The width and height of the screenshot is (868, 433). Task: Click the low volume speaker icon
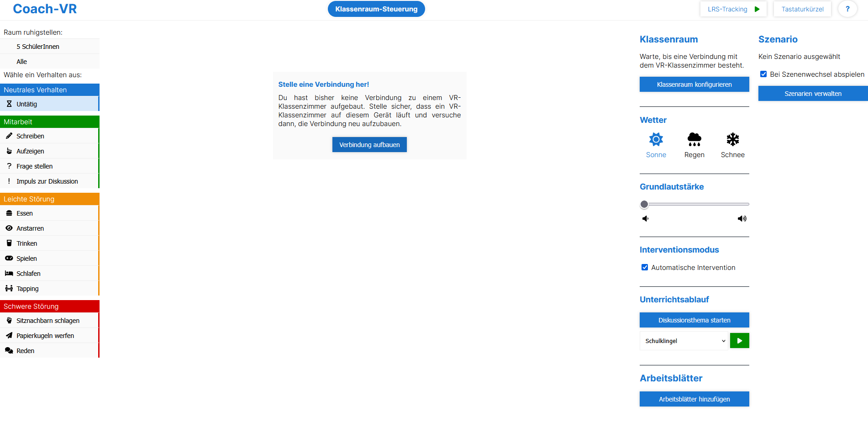(x=645, y=219)
